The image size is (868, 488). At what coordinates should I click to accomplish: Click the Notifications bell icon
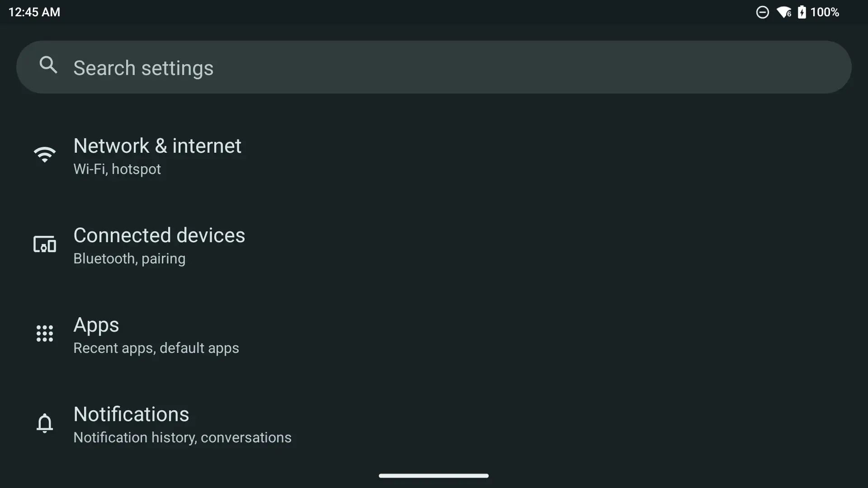[x=45, y=423]
